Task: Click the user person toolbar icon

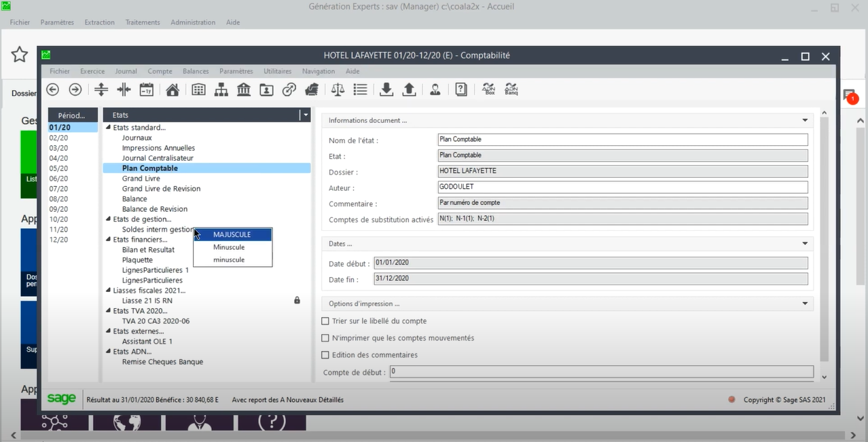Action: [x=435, y=89]
